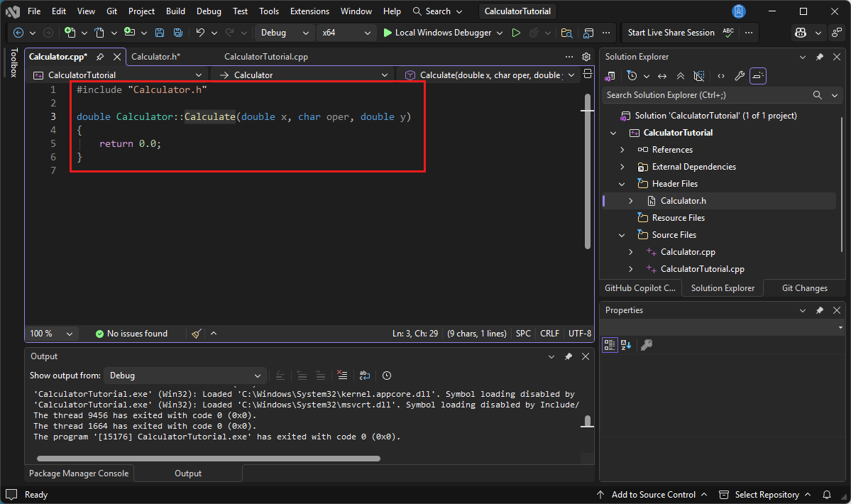Open the GitHub Copilot badge icon

801,33
